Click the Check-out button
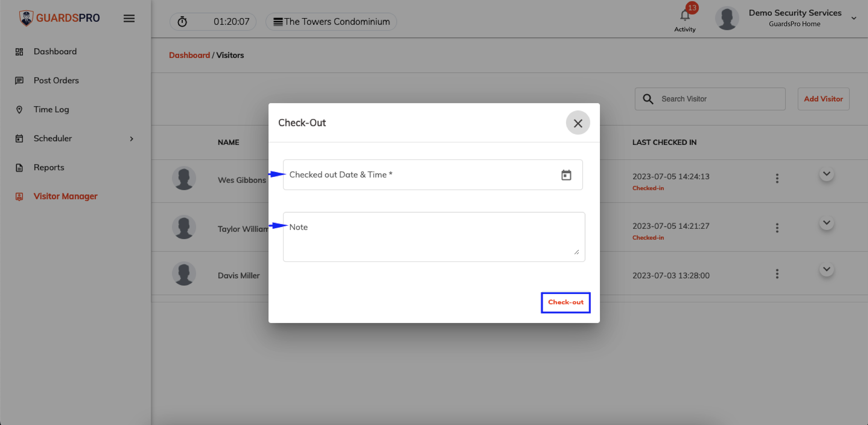Screen dimensions: 868x425 click(x=565, y=302)
